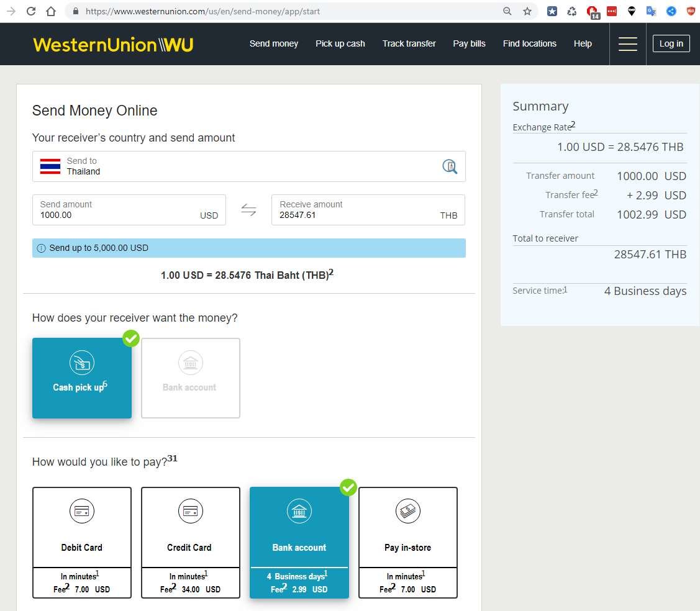
Task: Click the info icon beside send limit
Action: (41, 248)
